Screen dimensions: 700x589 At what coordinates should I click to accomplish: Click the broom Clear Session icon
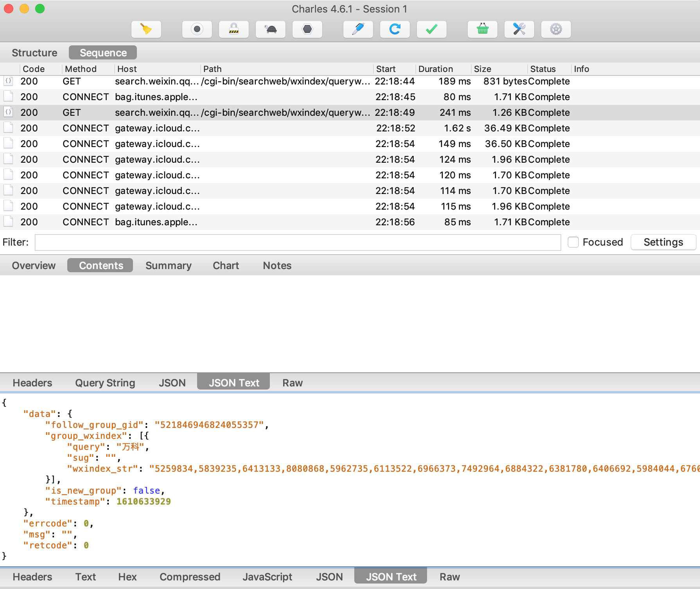tap(146, 29)
